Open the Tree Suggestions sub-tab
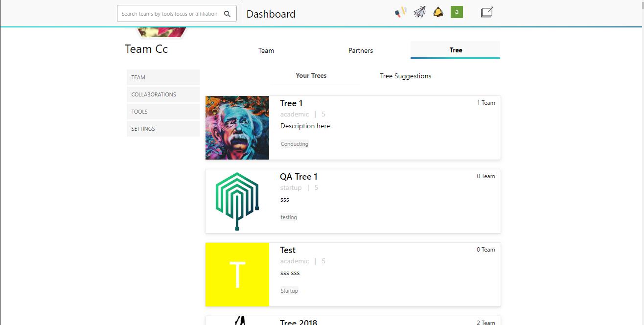This screenshot has width=644, height=325. click(405, 76)
